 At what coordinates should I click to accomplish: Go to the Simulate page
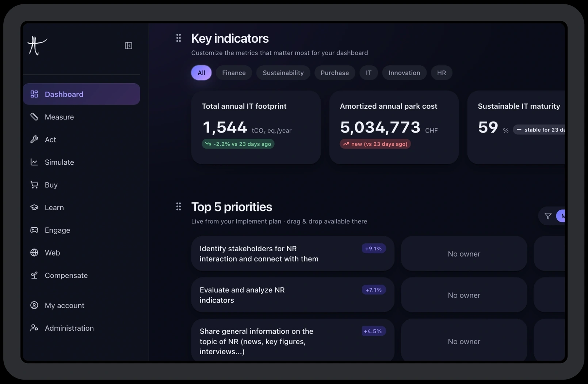click(81, 162)
